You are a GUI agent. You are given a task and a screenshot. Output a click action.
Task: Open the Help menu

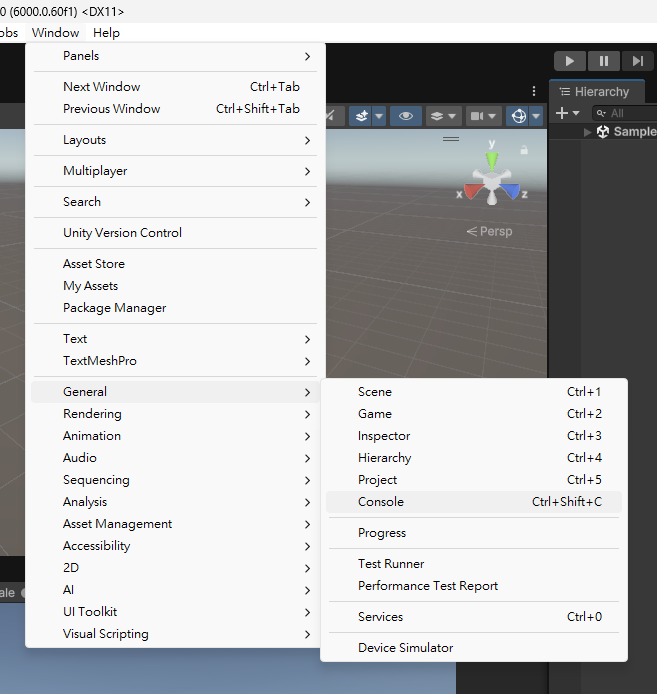[x=106, y=33]
